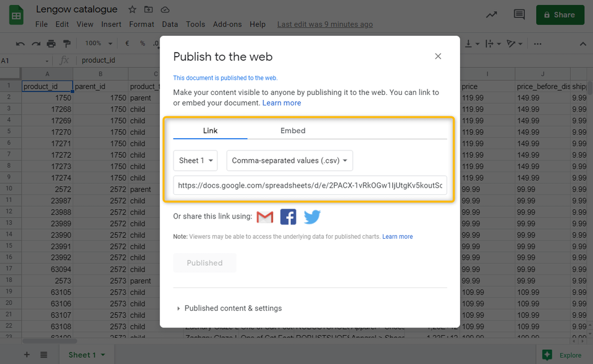Check the cloud save status icon

point(165,9)
